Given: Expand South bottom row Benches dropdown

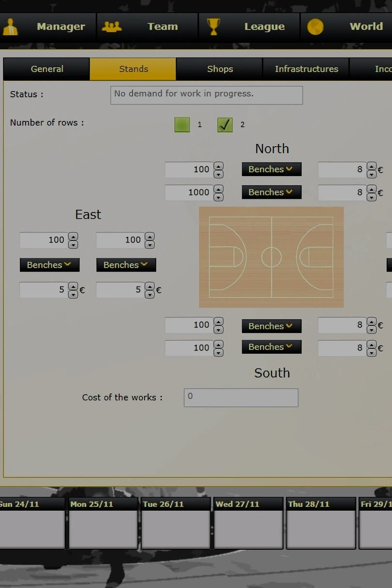Looking at the screenshot, I should [x=271, y=347].
